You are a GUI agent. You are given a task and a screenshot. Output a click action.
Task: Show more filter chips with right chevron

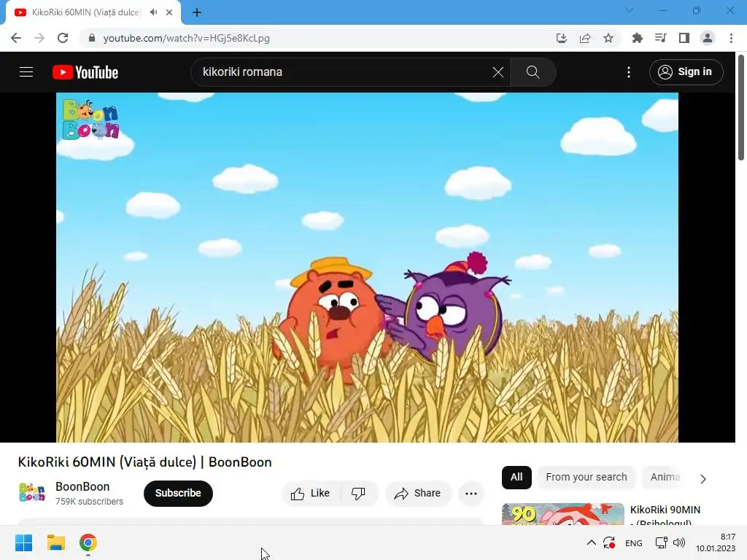click(x=703, y=478)
